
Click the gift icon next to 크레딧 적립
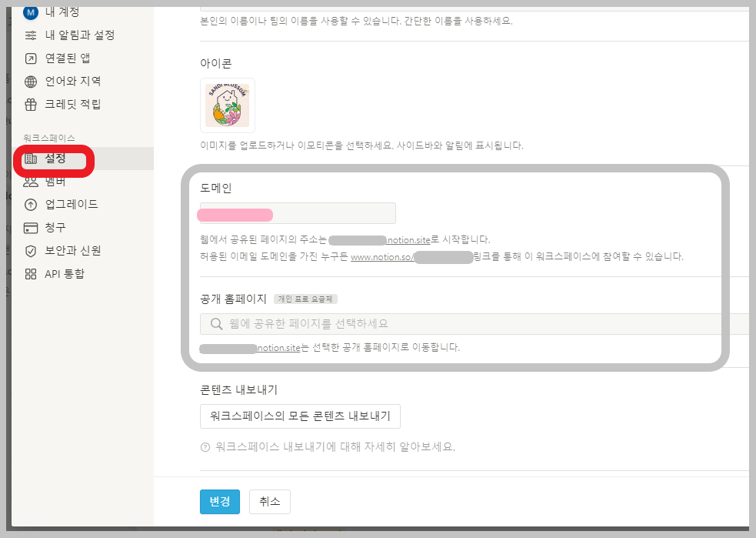29,104
